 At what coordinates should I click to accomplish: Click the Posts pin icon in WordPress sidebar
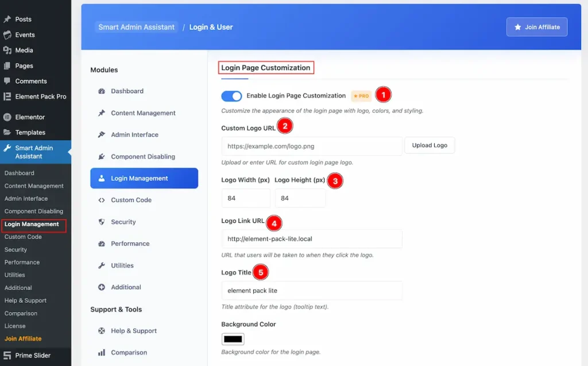pyautogui.click(x=7, y=19)
